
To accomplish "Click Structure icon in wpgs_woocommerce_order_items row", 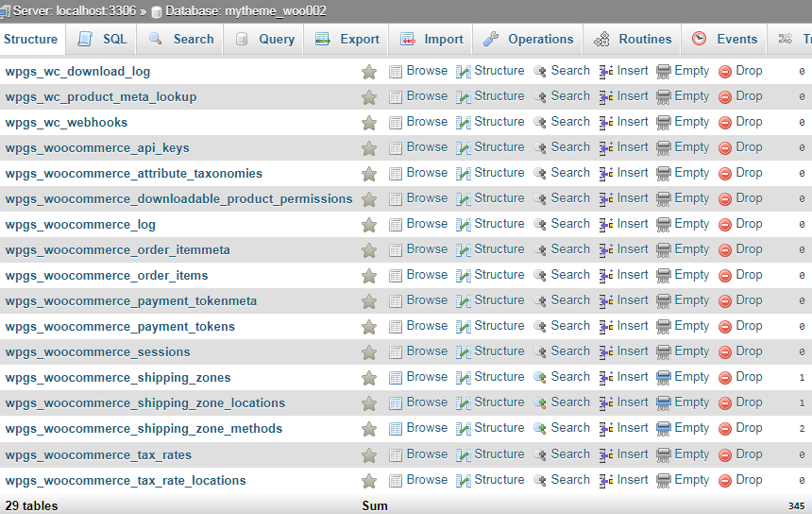I will pos(464,276).
